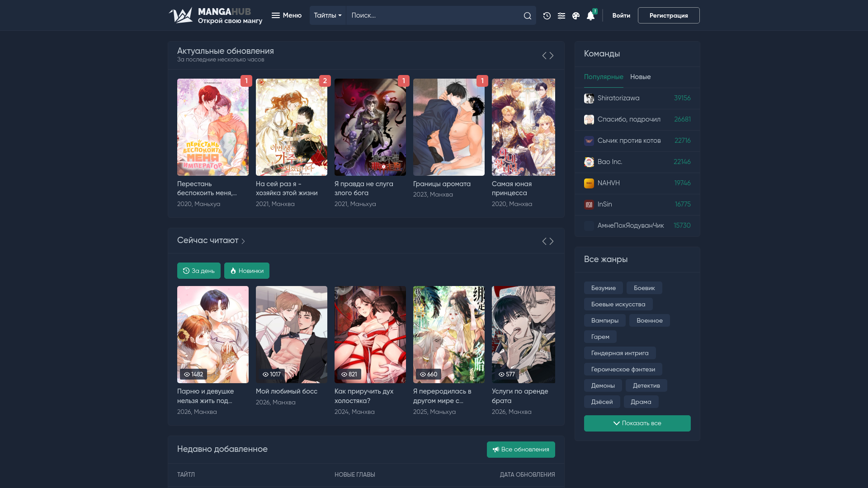The width and height of the screenshot is (868, 488).
Task: Open notifications bell icon
Action: pos(590,16)
